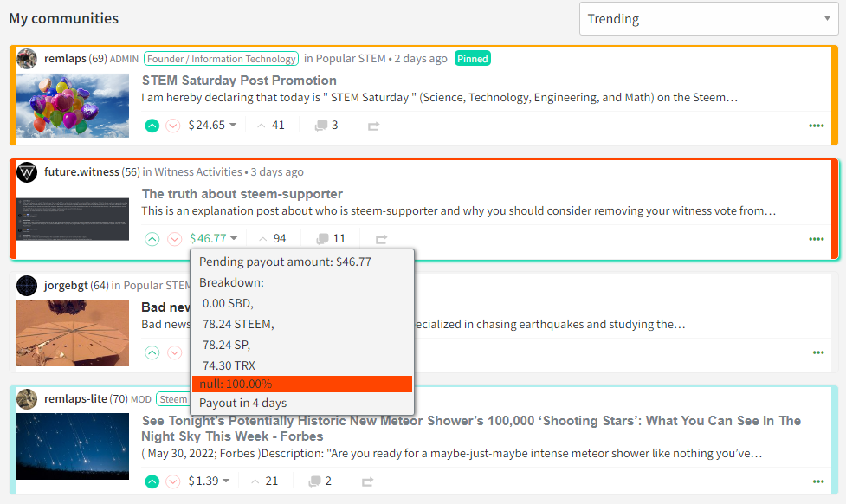Downvote The truth about steem-supporter post
This screenshot has height=504, width=846.
(x=174, y=239)
